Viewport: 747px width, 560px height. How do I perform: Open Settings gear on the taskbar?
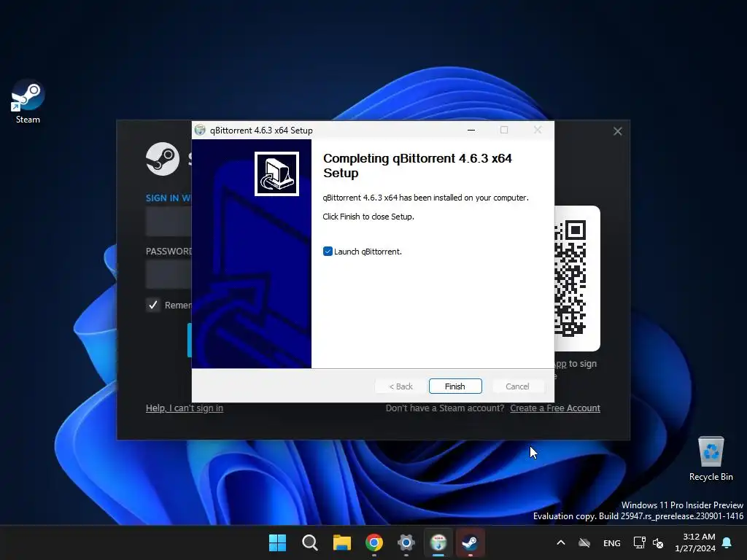[x=406, y=542]
